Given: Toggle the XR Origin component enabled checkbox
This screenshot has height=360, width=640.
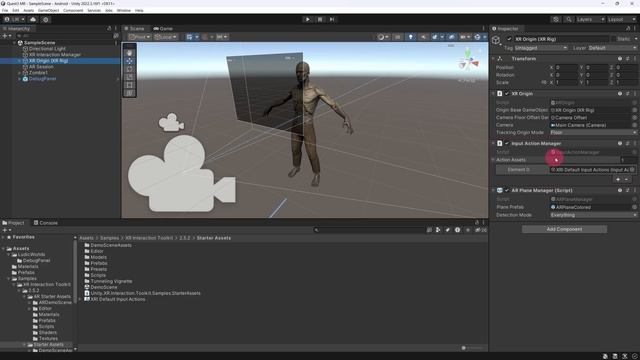Looking at the screenshot, I should [x=507, y=94].
